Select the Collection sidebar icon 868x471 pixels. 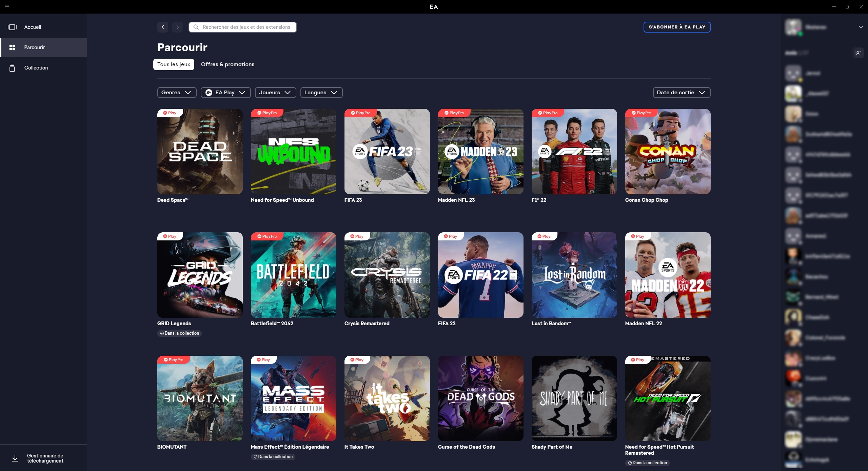(x=12, y=68)
